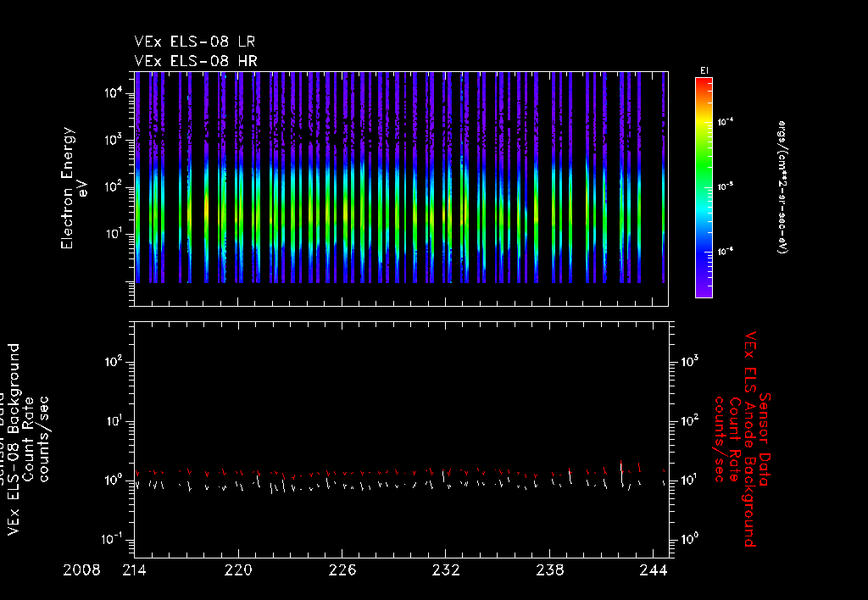
Task: Click the VEx ELS-08 HR title label
Action: tap(195, 60)
